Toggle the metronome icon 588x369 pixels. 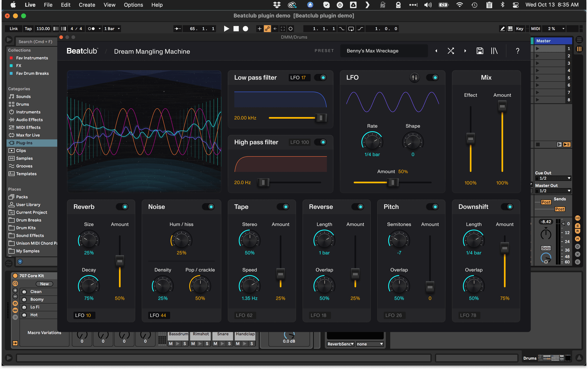pos(91,29)
